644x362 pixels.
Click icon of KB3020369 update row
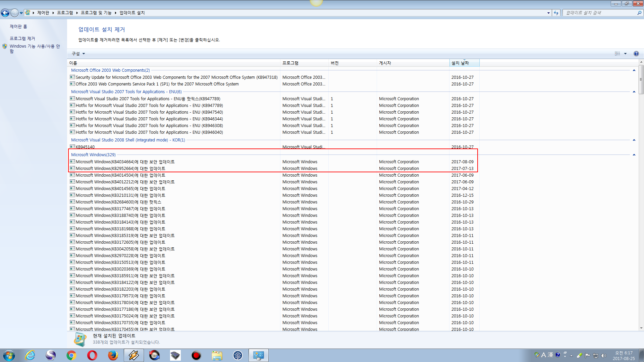72,269
